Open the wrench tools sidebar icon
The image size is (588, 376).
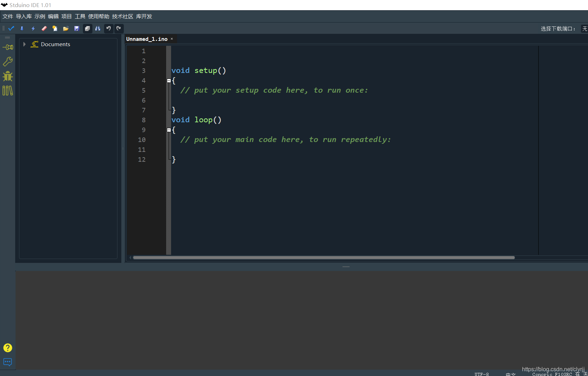click(x=8, y=62)
